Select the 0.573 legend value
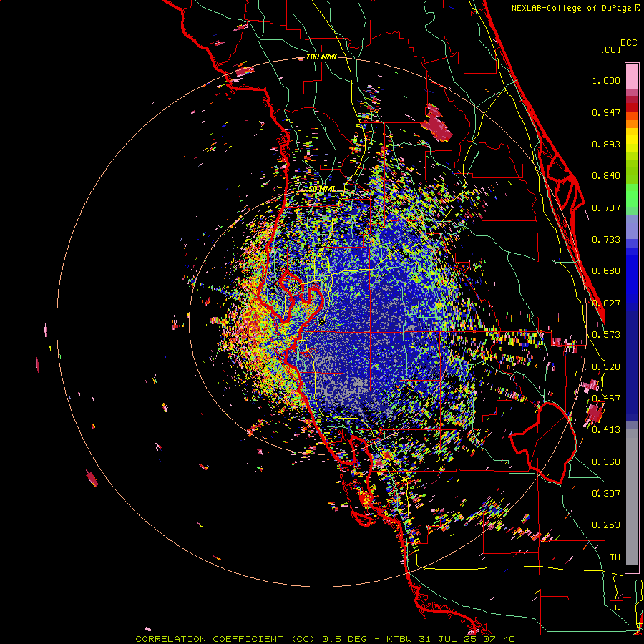Viewport: 644px width, 644px height. pos(606,335)
